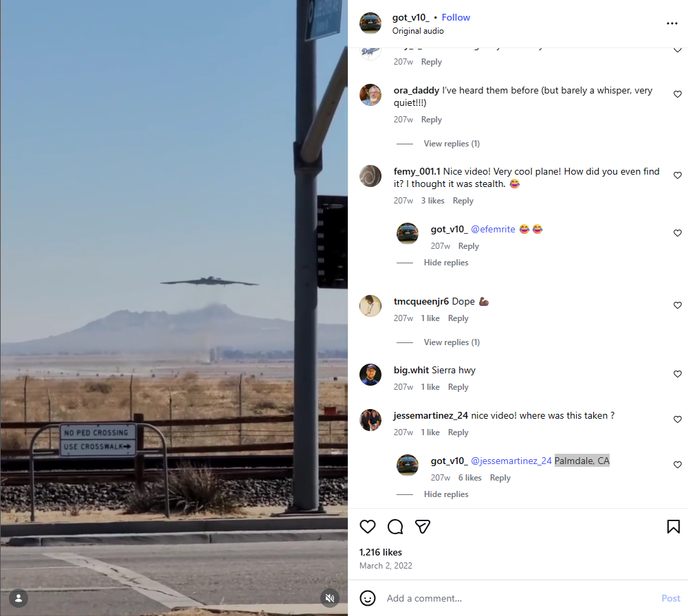
Task: Like ora_daddy's comment
Action: (x=678, y=94)
